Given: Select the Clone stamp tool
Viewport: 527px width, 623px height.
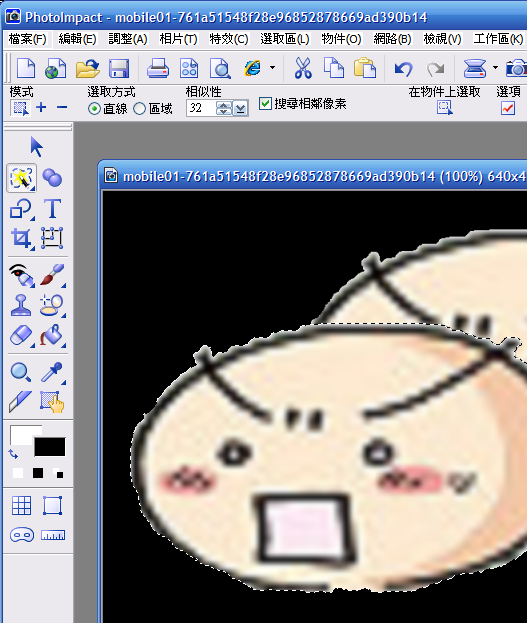Looking at the screenshot, I should pyautogui.click(x=21, y=305).
